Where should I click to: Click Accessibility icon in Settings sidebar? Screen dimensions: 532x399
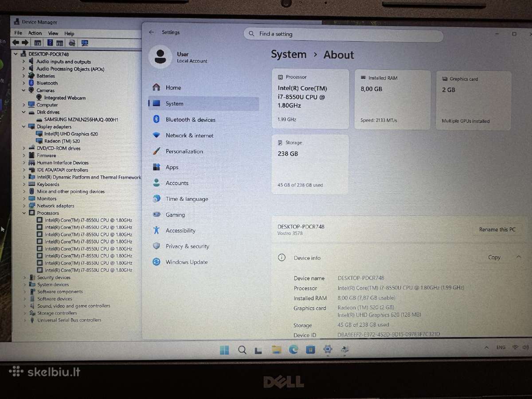point(156,230)
